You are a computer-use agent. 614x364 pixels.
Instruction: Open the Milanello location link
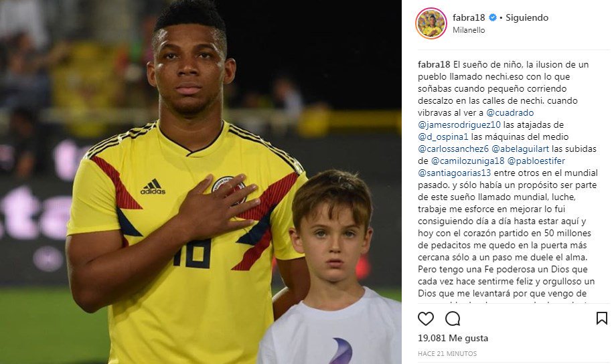click(469, 30)
